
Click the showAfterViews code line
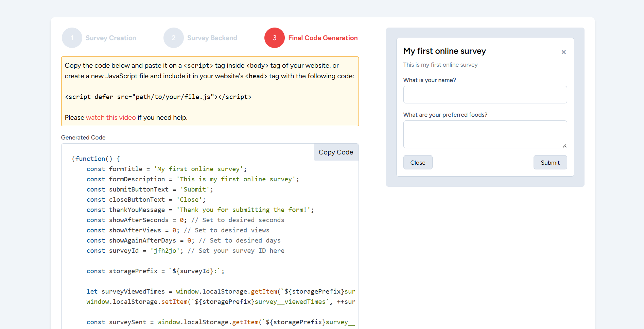(x=178, y=230)
